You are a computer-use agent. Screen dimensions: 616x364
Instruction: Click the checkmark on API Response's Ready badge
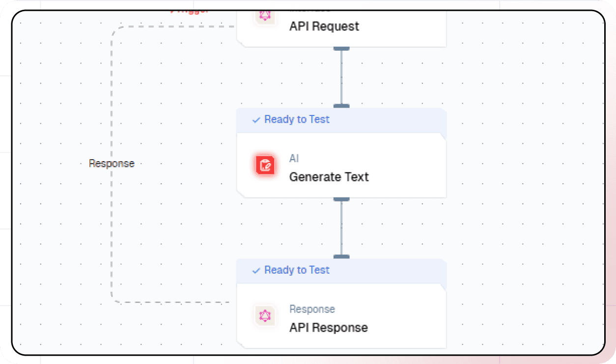[x=256, y=270]
